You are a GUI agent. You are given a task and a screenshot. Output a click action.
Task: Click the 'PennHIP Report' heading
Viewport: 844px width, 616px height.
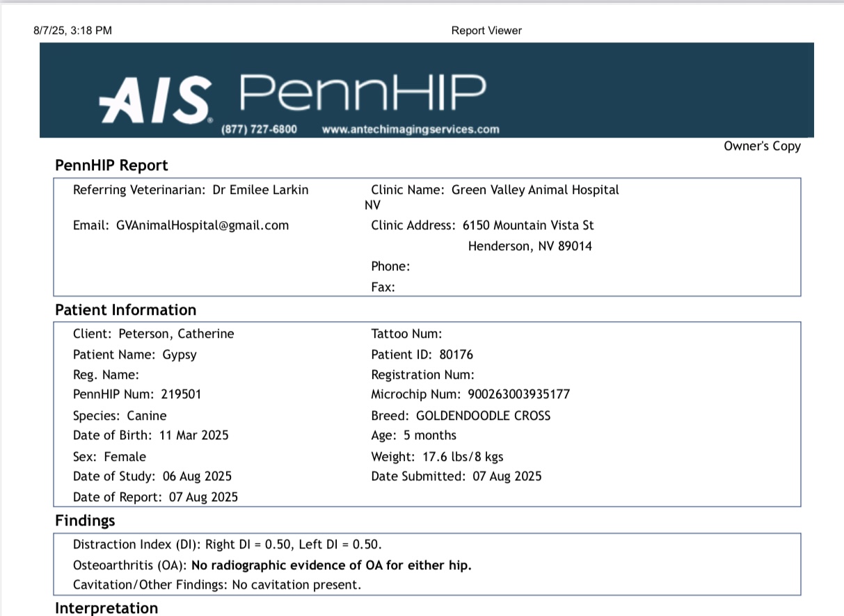tap(111, 165)
